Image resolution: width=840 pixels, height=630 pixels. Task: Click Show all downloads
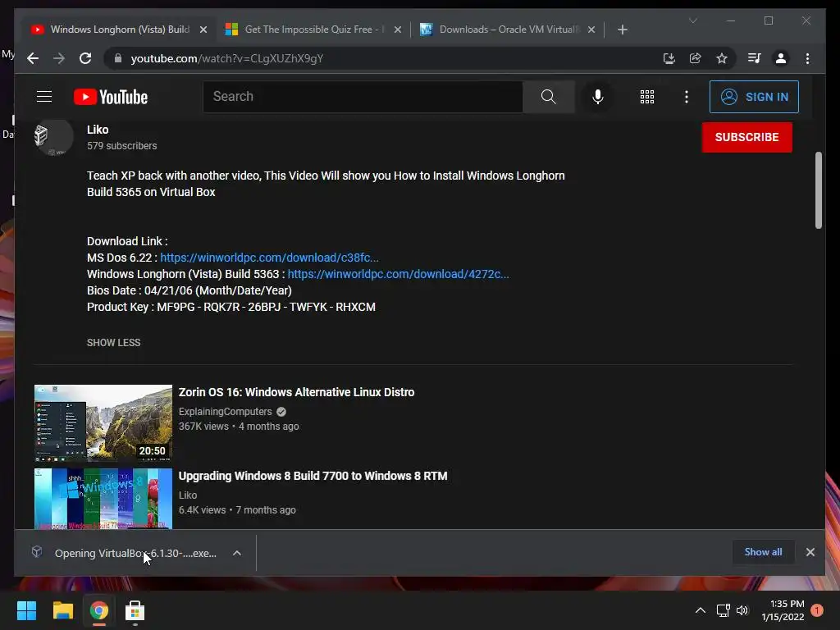(763, 552)
